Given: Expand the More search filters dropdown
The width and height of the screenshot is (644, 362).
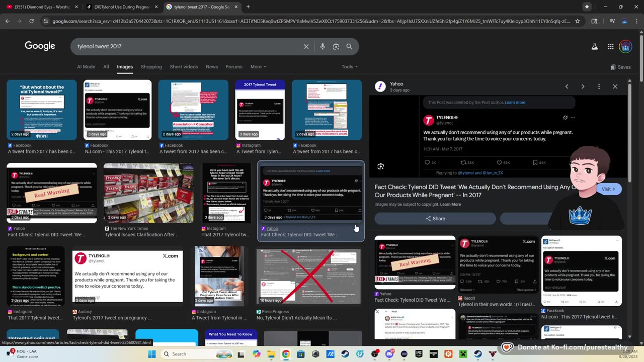Looking at the screenshot, I should (258, 67).
